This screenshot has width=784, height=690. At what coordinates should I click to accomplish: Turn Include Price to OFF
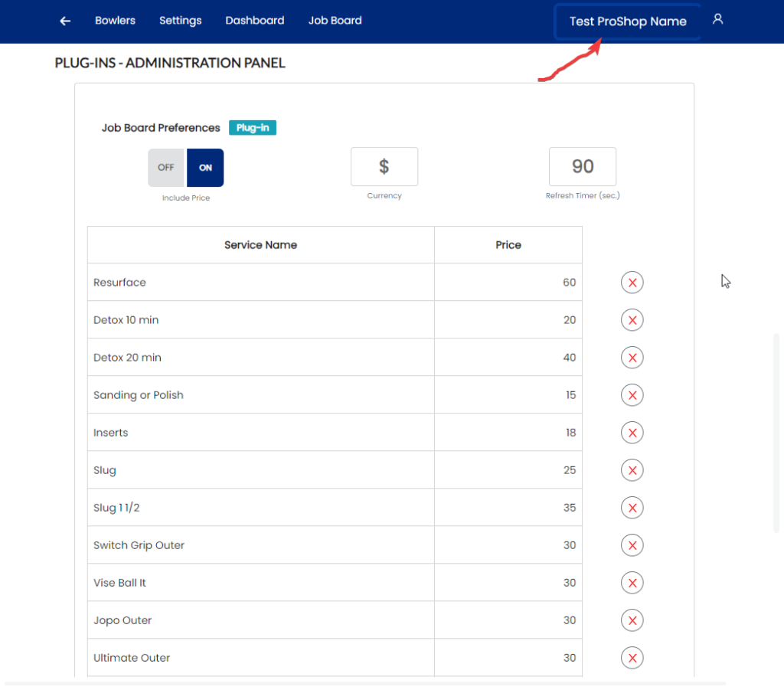pos(166,167)
